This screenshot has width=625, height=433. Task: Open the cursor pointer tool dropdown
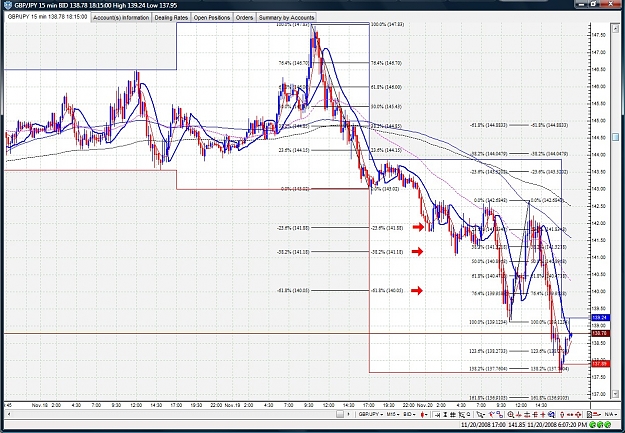[481, 414]
